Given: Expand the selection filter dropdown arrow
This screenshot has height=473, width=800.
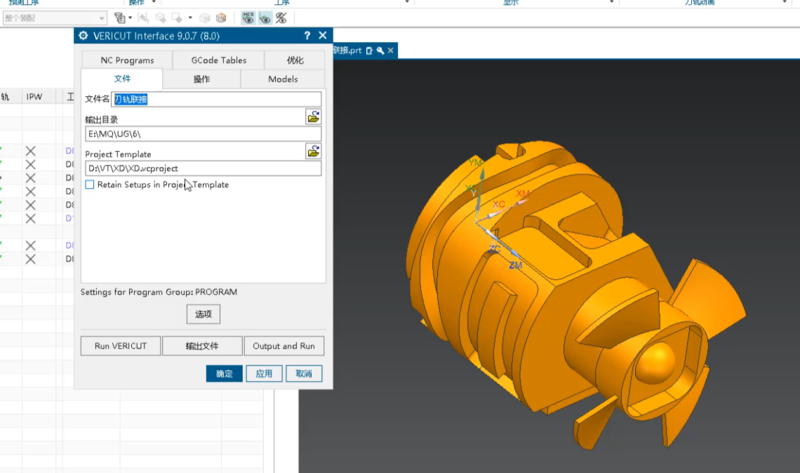Looking at the screenshot, I should [130, 18].
